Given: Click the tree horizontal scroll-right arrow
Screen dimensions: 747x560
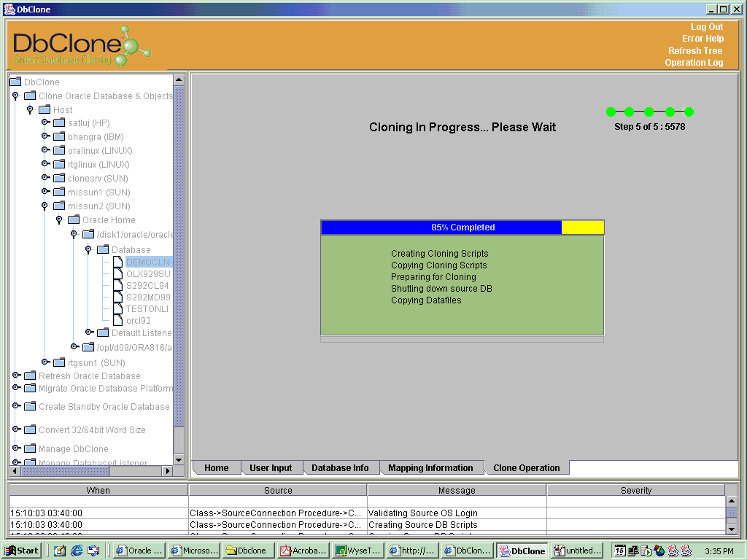Looking at the screenshot, I should (167, 471).
